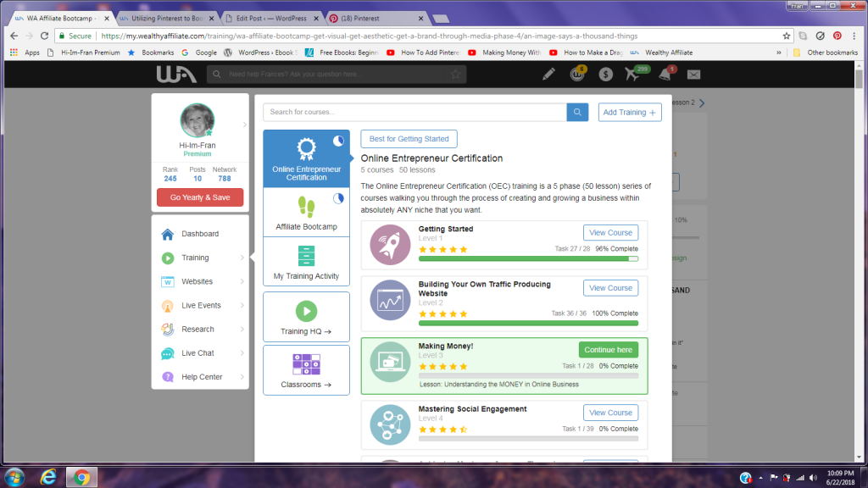Reload the page with the refresh icon

[44, 36]
